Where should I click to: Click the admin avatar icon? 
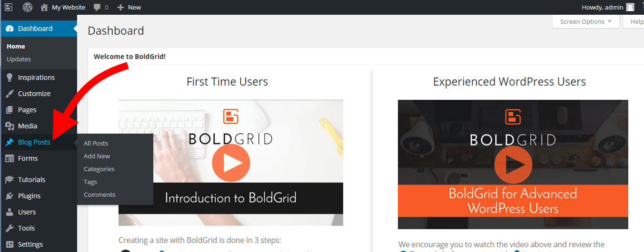630,7
